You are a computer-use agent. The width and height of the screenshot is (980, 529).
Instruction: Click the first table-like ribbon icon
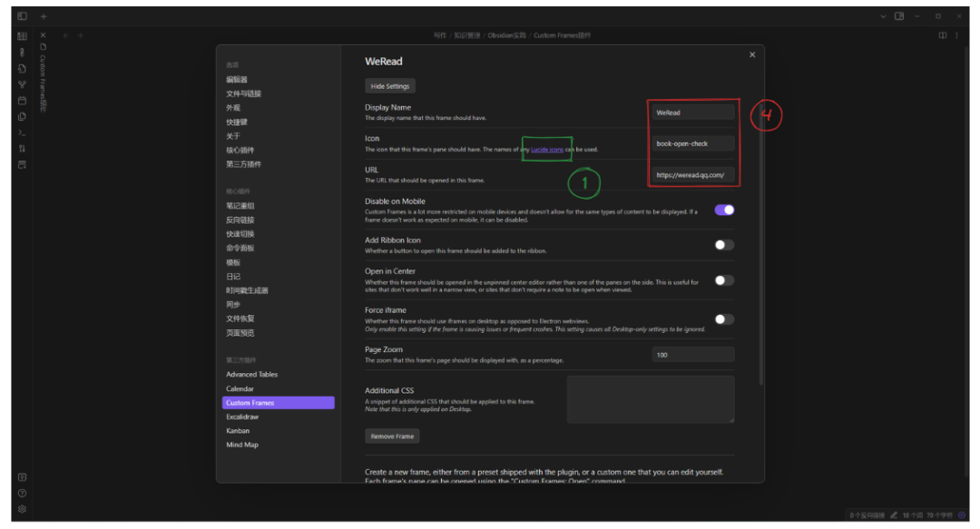point(22,36)
